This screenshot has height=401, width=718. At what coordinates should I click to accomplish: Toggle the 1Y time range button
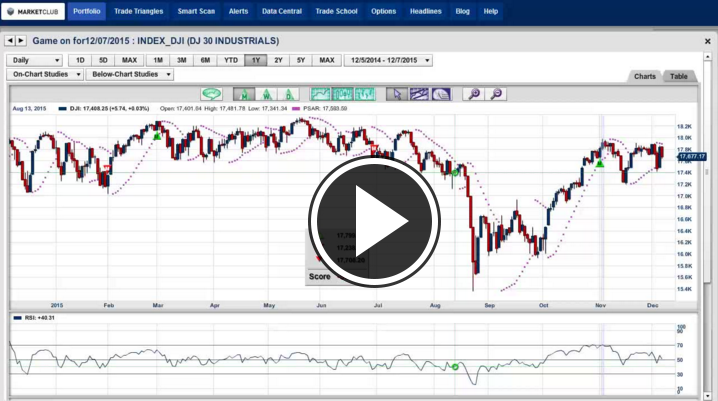point(255,60)
